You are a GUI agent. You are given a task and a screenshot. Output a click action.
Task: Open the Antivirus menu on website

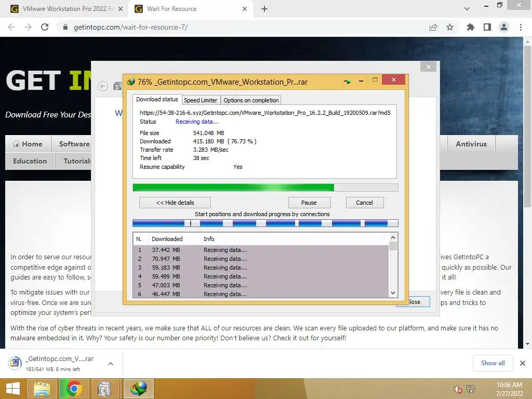471,144
